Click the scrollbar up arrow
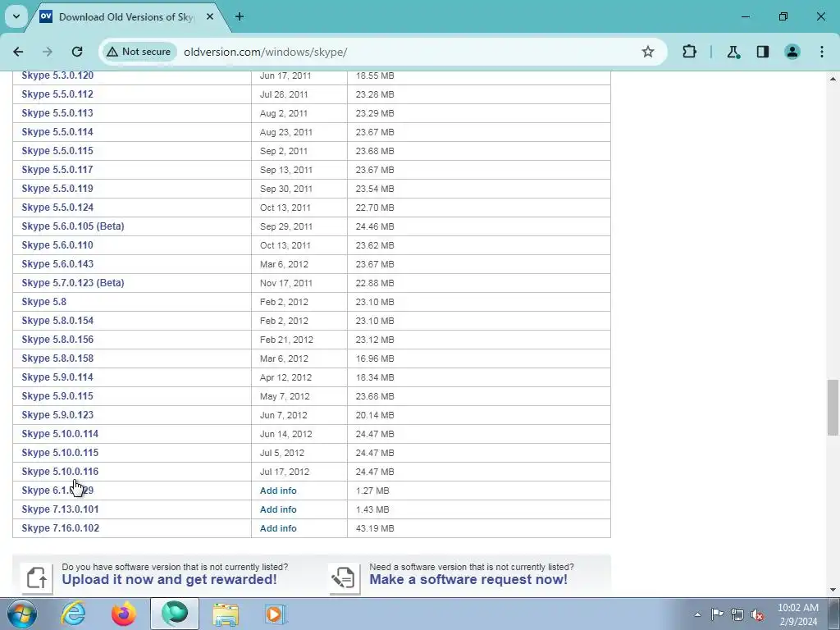The height and width of the screenshot is (630, 840). pyautogui.click(x=833, y=79)
